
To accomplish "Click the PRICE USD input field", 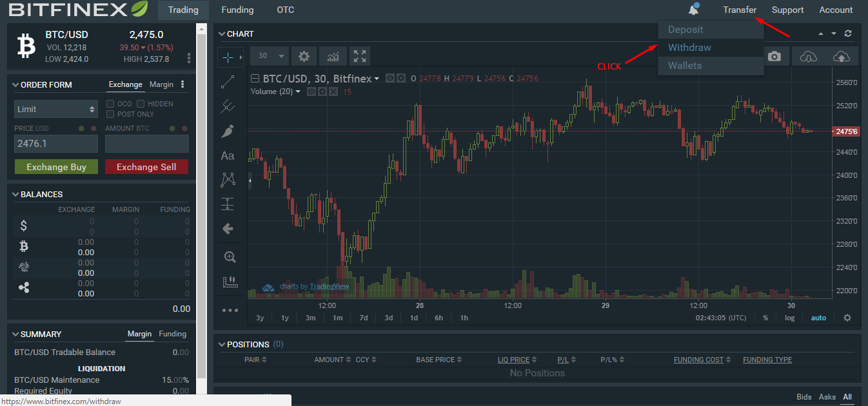I will click(56, 144).
